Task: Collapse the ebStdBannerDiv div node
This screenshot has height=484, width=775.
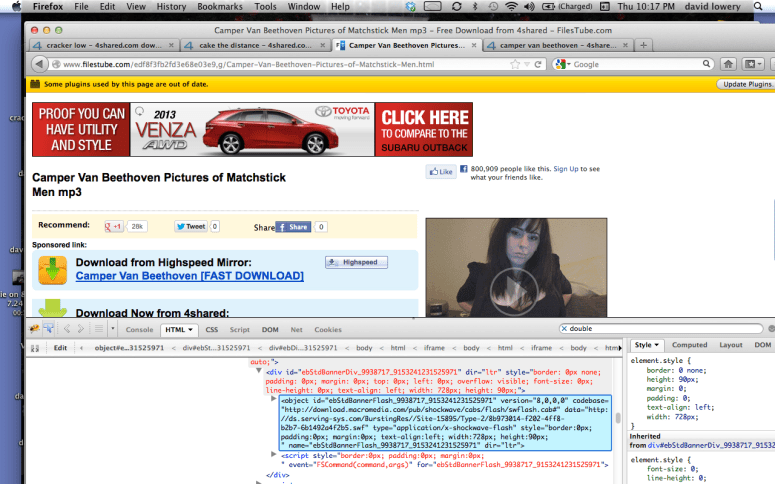Action: [256, 370]
